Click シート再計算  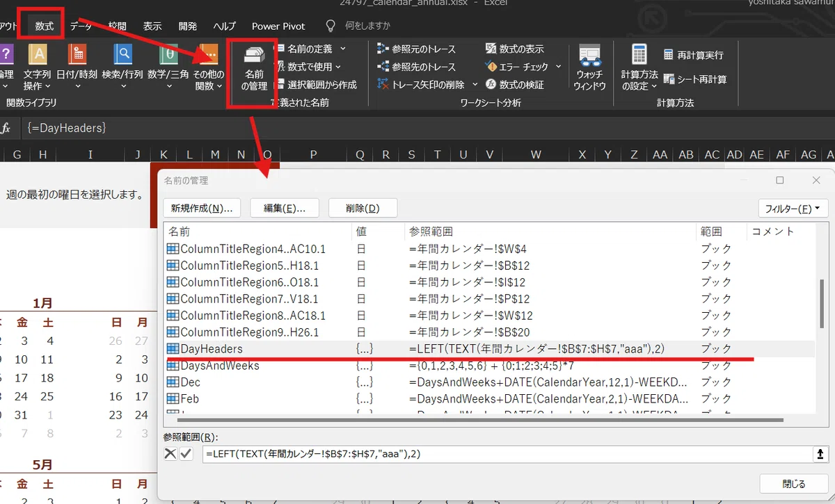click(694, 79)
